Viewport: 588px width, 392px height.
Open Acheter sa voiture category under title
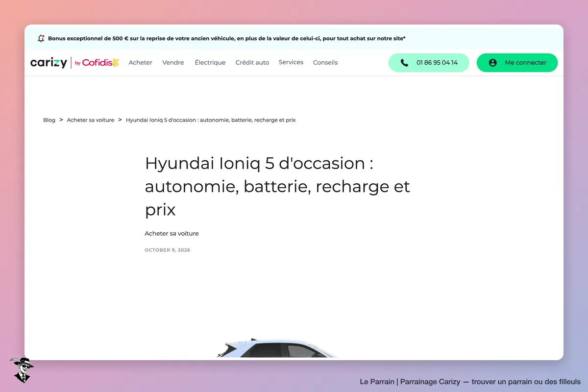click(171, 234)
